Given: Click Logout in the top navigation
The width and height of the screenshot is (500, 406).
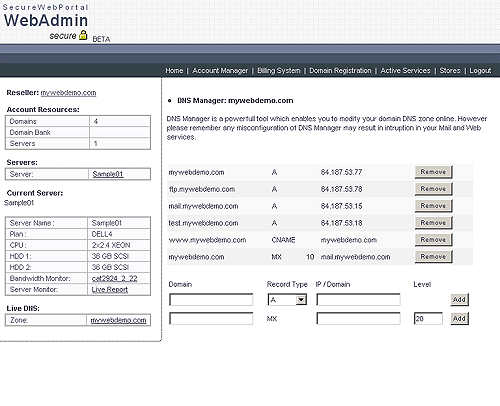Looking at the screenshot, I should coord(480,71).
